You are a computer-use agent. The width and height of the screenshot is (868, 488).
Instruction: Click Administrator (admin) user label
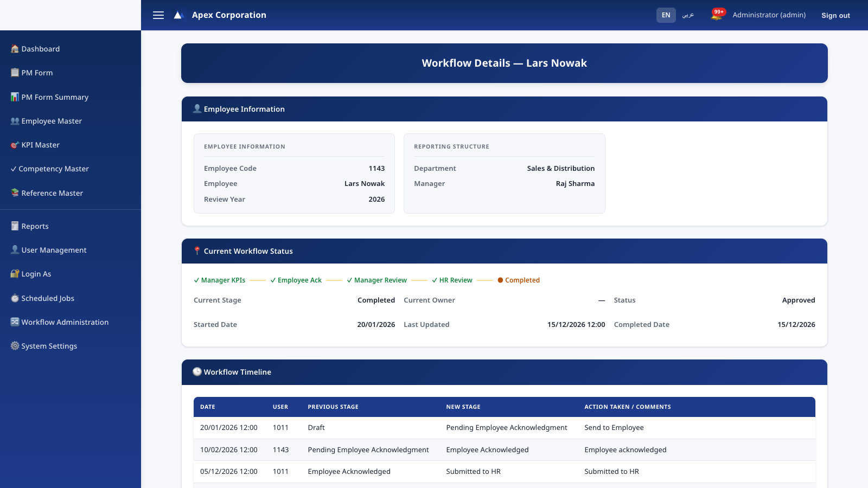click(769, 15)
